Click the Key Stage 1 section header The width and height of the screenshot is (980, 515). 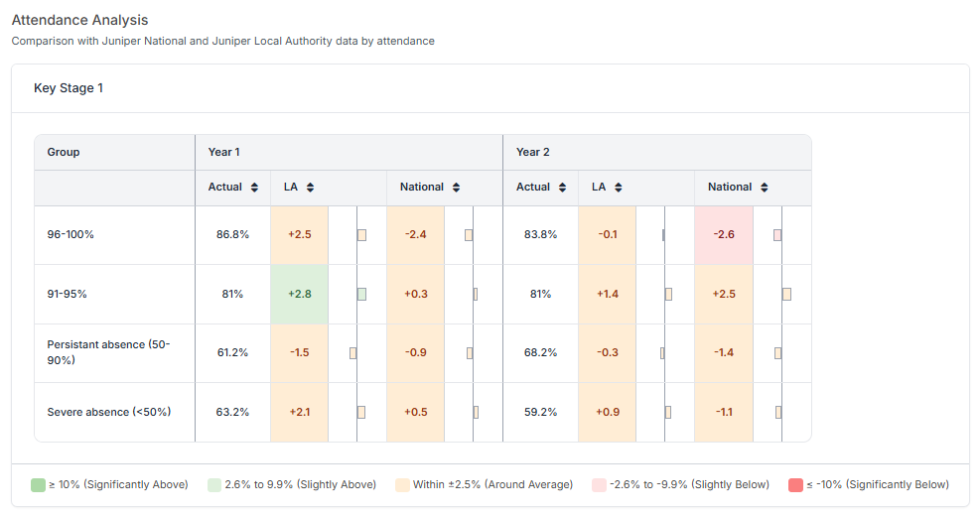pos(69,88)
